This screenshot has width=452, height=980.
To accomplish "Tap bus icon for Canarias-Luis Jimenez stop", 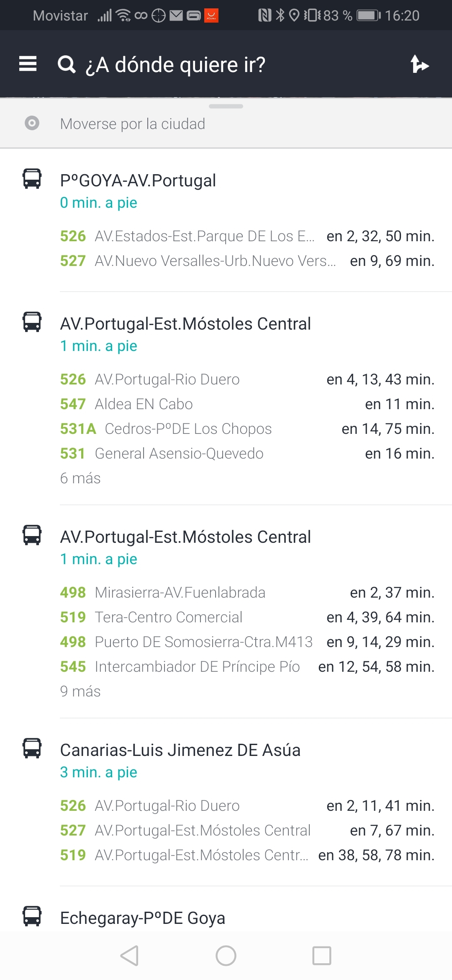I will click(x=32, y=748).
